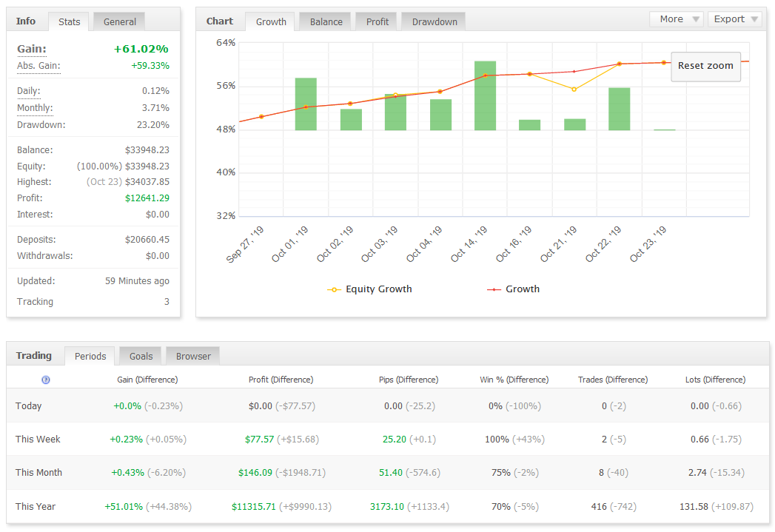Click the This Week row label
Viewport: 775px width, 532px height.
tap(38, 439)
